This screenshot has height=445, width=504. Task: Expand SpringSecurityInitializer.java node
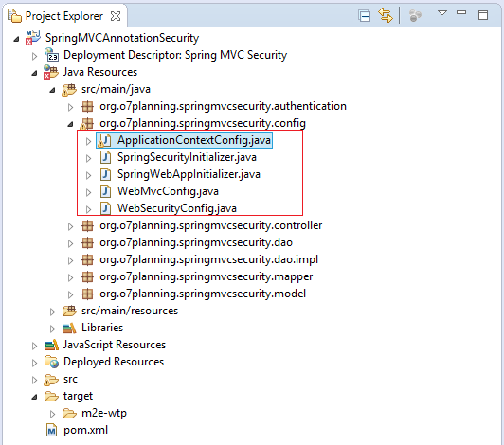[x=88, y=158]
